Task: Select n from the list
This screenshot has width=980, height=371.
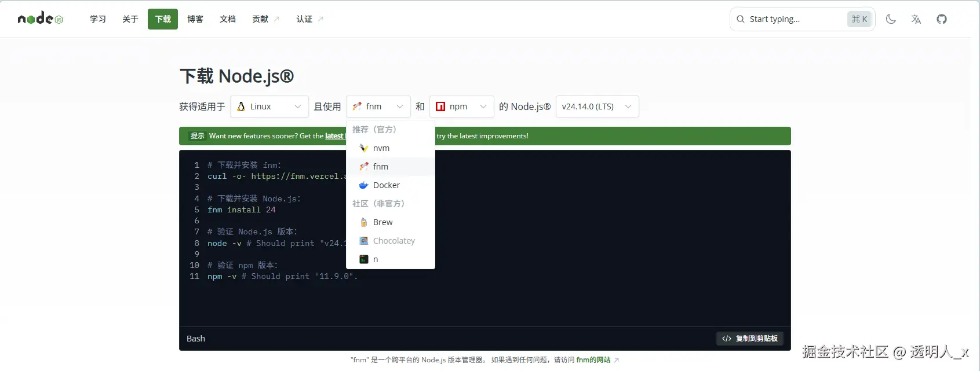Action: click(391, 259)
